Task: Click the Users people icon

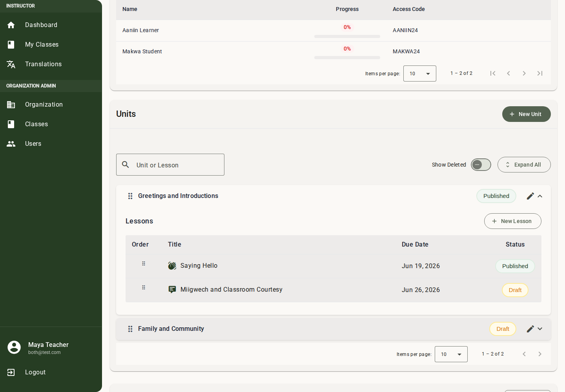Action: [x=11, y=144]
